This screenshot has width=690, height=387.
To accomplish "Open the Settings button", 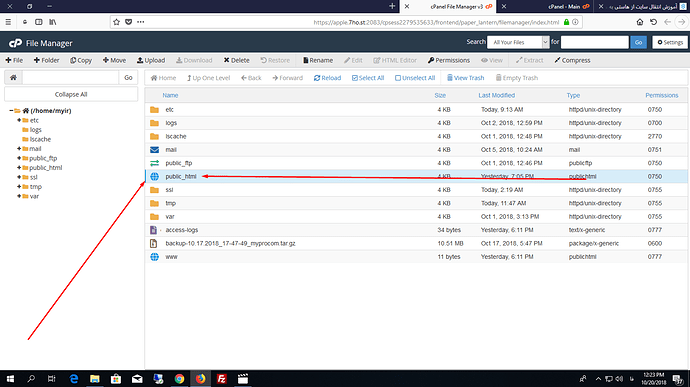I will tap(670, 42).
